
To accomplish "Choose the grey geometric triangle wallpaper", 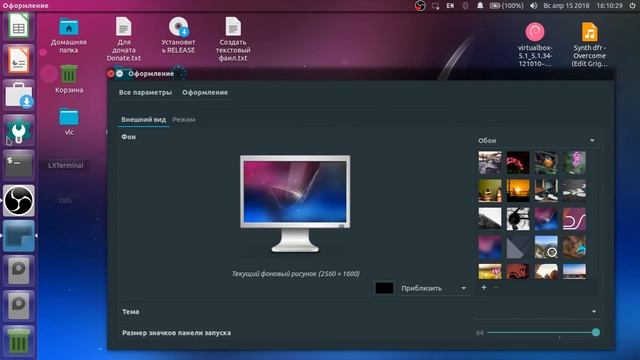I will [518, 247].
